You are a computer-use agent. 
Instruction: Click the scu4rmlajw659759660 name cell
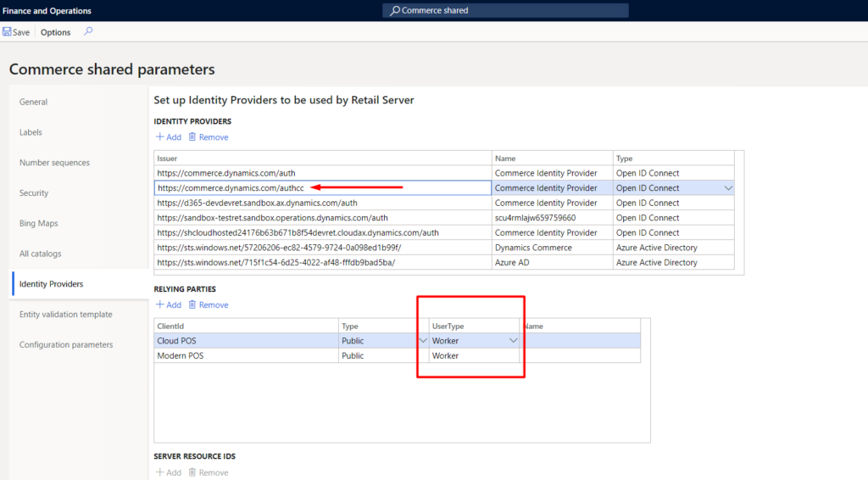pos(552,218)
